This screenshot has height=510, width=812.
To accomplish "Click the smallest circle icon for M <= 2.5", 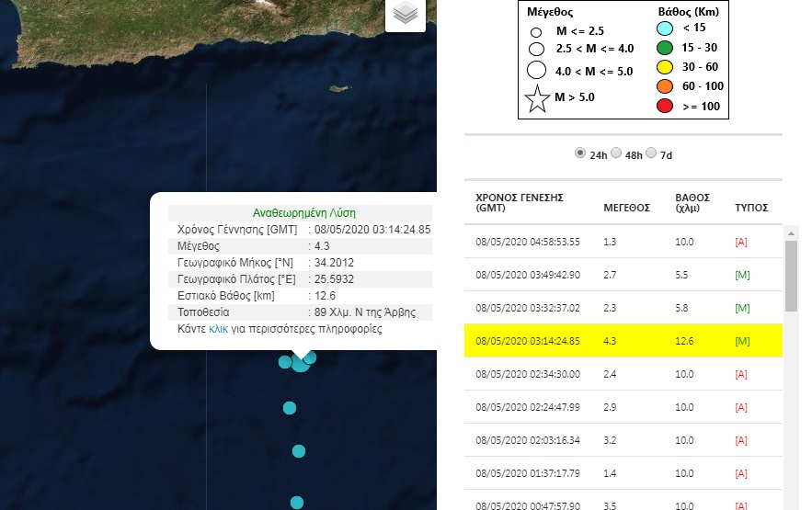I will tap(535, 31).
